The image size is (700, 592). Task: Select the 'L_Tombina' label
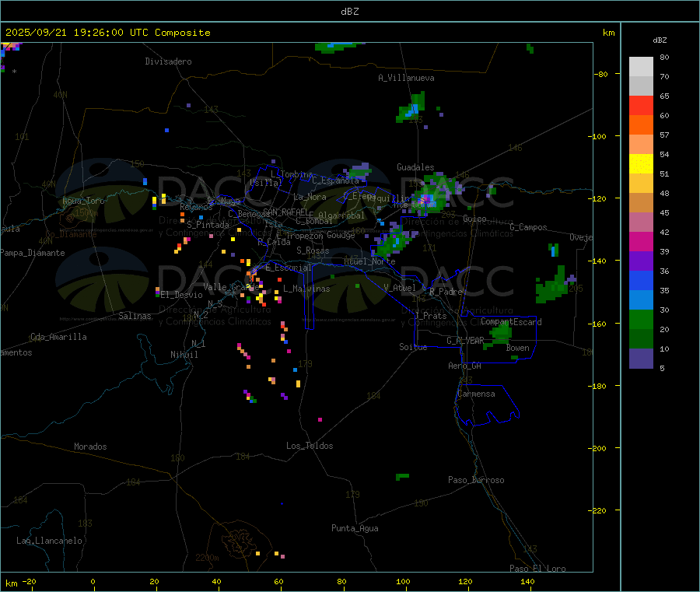pyautogui.click(x=292, y=174)
